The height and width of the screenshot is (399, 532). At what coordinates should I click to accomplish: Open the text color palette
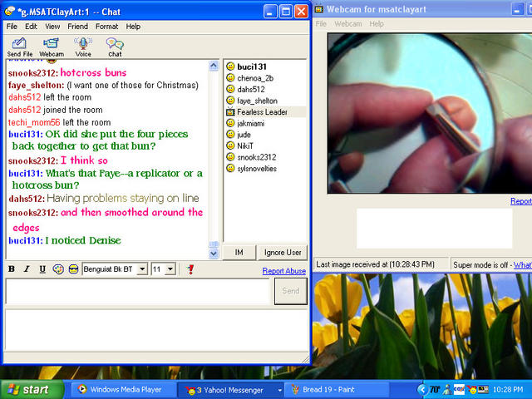(58, 269)
